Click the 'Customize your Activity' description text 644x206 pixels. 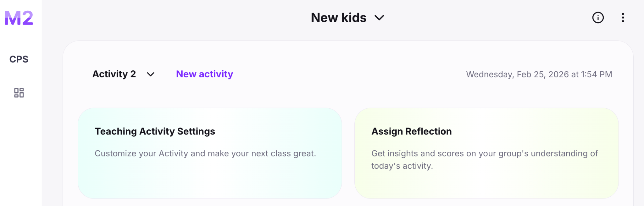point(205,154)
